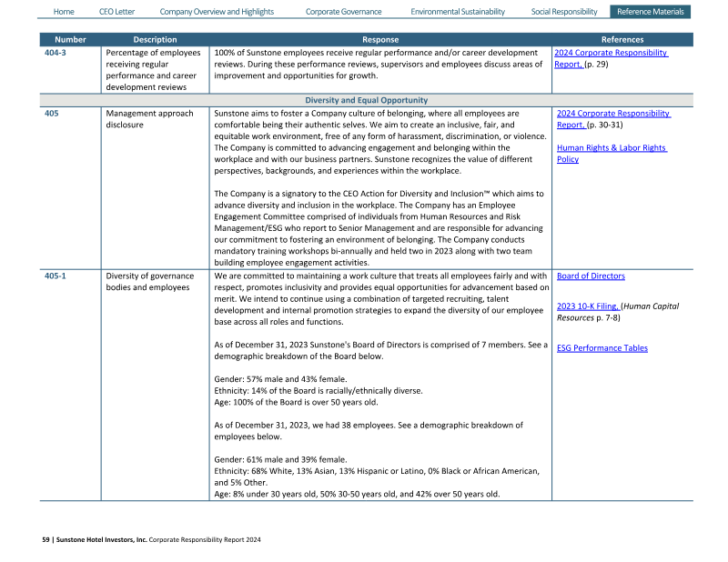The height and width of the screenshot is (562, 728).
Task: Select the Diversity and Equal Opportunity section heading
Action: (x=366, y=100)
